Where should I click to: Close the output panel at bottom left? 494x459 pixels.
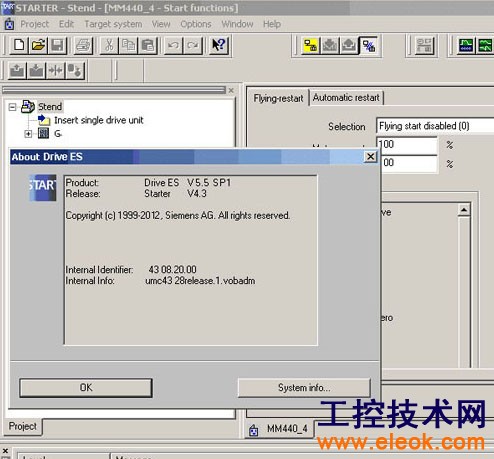click(5, 451)
